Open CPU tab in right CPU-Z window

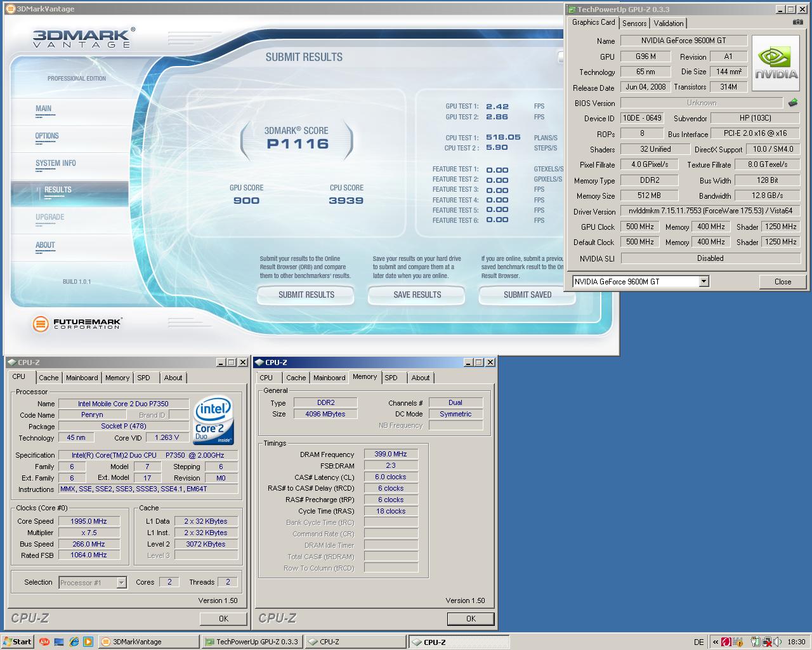coord(266,378)
